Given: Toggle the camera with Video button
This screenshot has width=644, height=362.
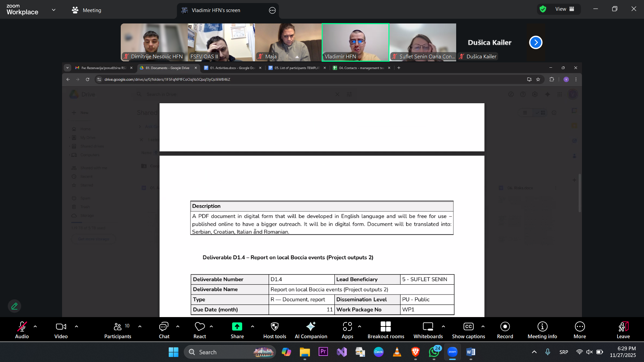Looking at the screenshot, I should (x=61, y=330).
